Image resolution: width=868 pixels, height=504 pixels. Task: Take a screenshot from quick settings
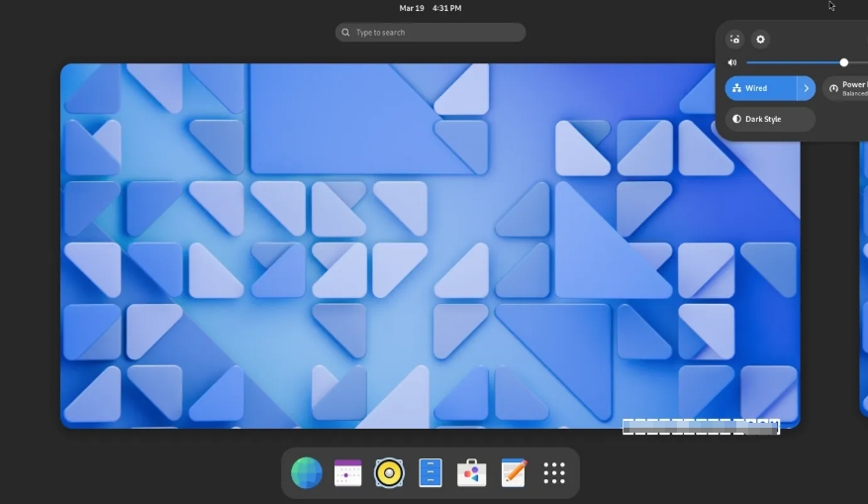[x=734, y=40]
